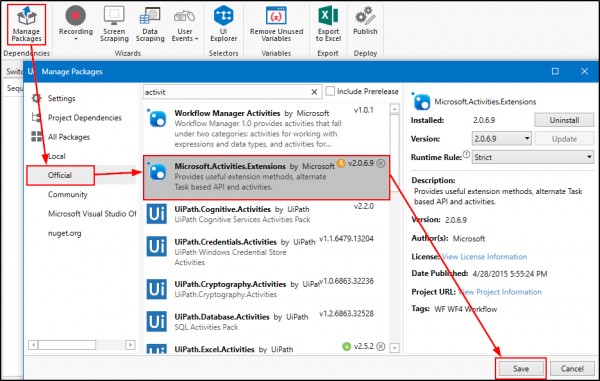Clear the package search text

(x=314, y=92)
